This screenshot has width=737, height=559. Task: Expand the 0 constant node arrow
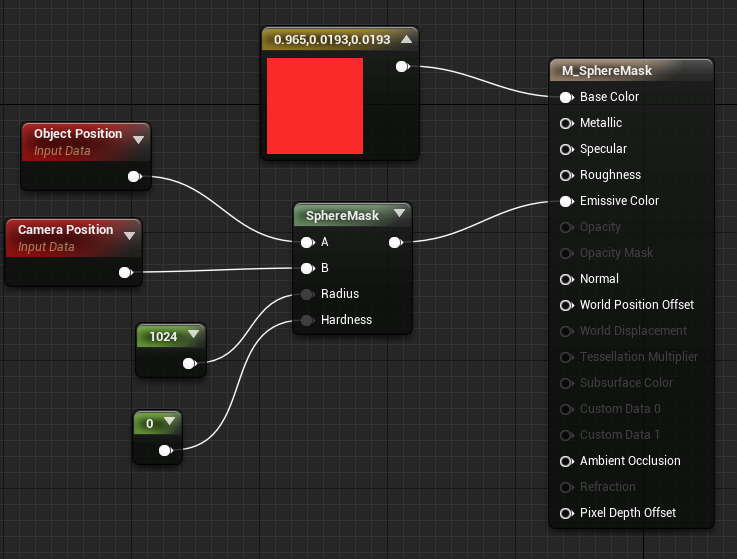(169, 421)
